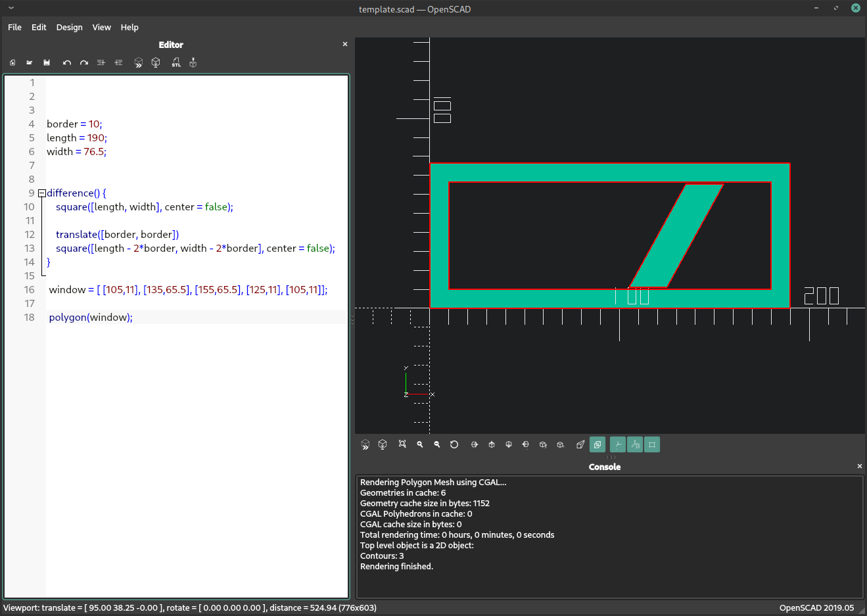Reset the viewport view
The width and height of the screenshot is (867, 616).
(x=454, y=444)
